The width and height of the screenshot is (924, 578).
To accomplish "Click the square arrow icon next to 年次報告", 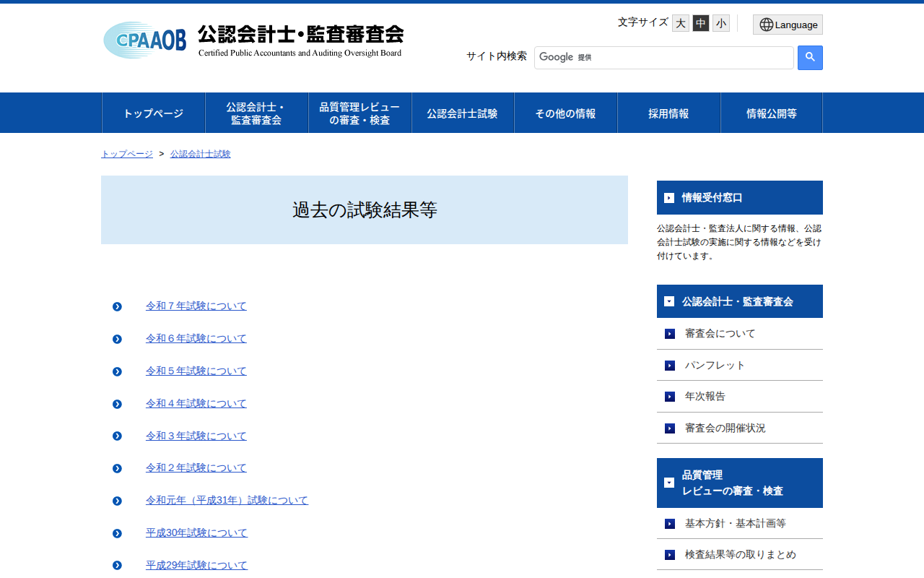I will (670, 397).
